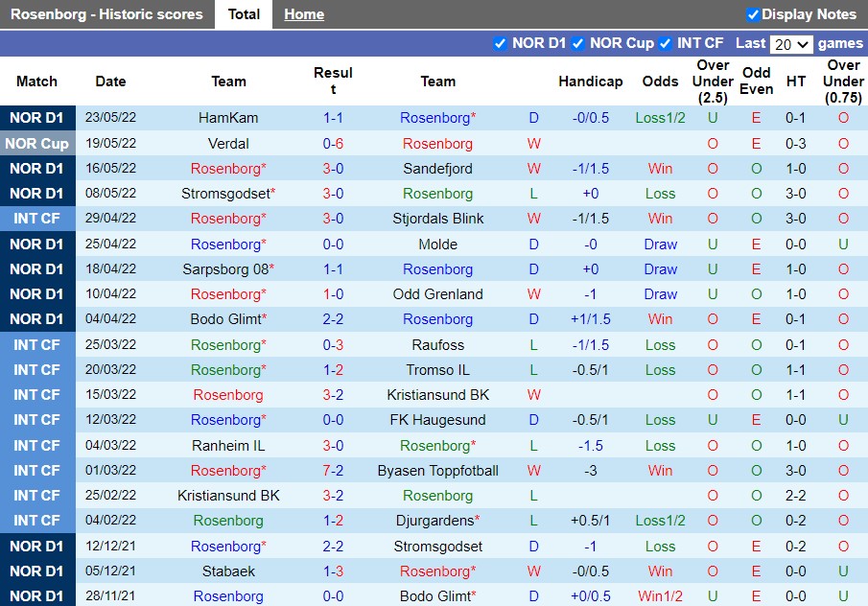This screenshot has width=868, height=606.
Task: Switch to the Total tab
Action: coord(244,14)
